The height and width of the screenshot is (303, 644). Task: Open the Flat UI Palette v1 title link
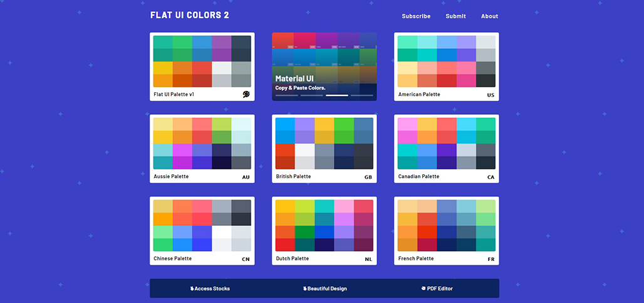pos(174,95)
